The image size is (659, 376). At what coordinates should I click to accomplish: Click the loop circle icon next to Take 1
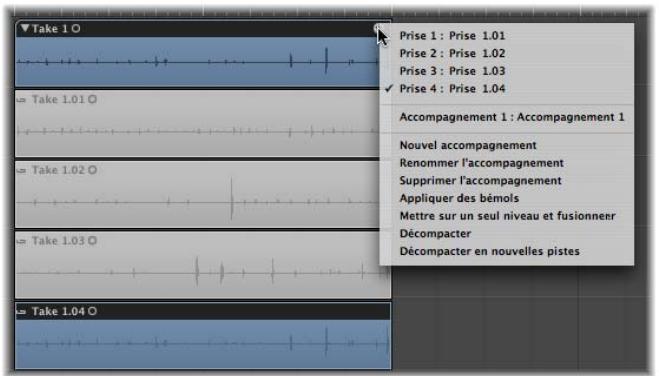click(x=76, y=29)
